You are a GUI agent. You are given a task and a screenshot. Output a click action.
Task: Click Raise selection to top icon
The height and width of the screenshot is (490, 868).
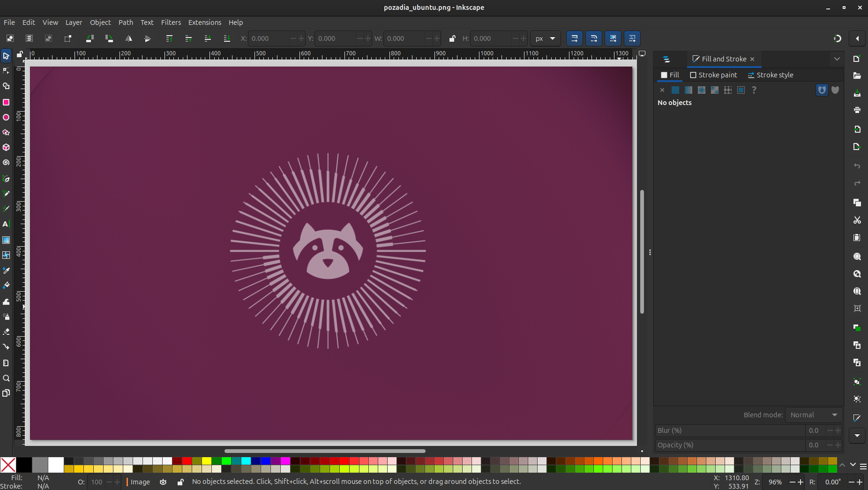(x=169, y=38)
